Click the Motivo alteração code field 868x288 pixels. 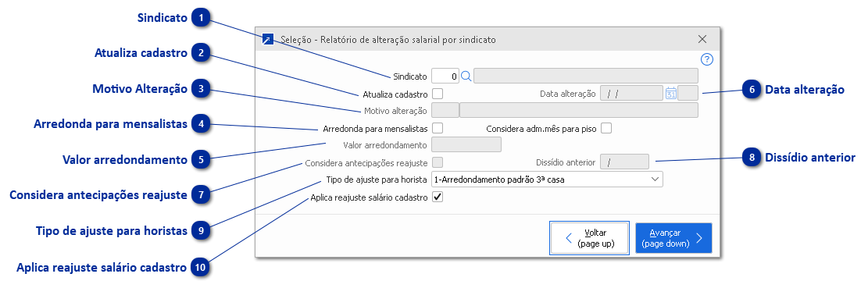[x=445, y=111]
